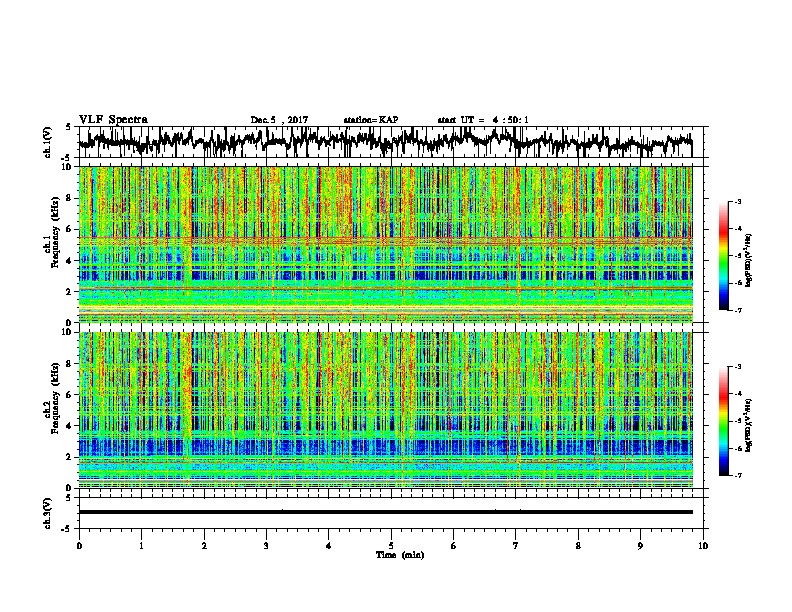
Task: Click the "9" tick on time axis
Action: 640,546
